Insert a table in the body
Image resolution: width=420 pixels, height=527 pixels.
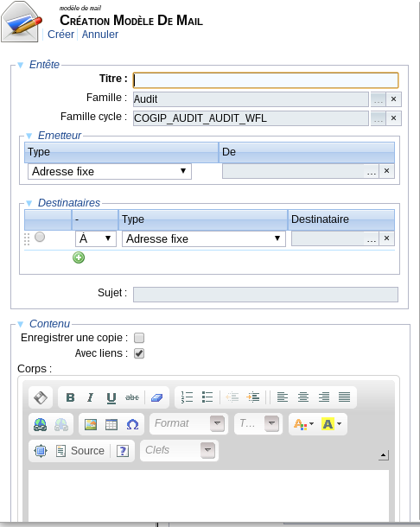coord(111,424)
